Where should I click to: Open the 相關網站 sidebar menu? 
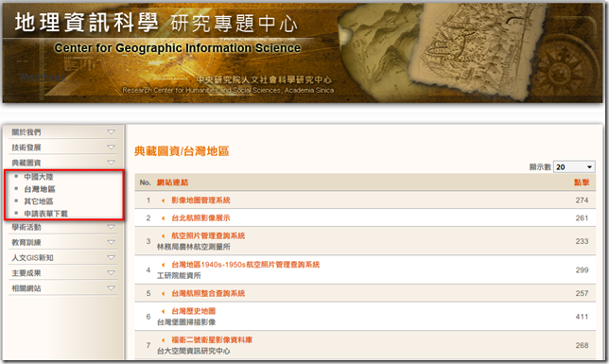pyautogui.click(x=26, y=288)
